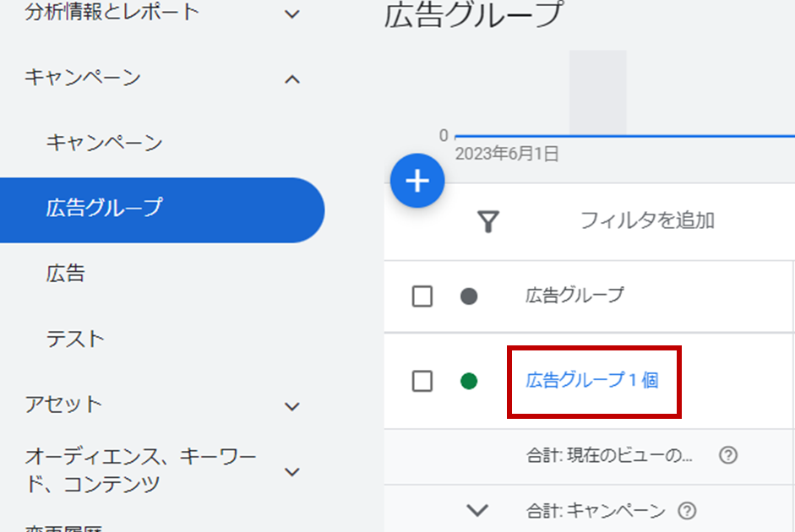Click the filter funnel icon
The image size is (795, 532).
click(x=488, y=221)
